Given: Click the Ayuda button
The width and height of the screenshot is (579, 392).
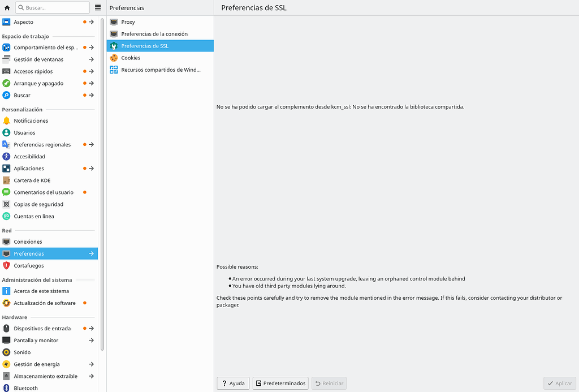Looking at the screenshot, I should (x=232, y=383).
